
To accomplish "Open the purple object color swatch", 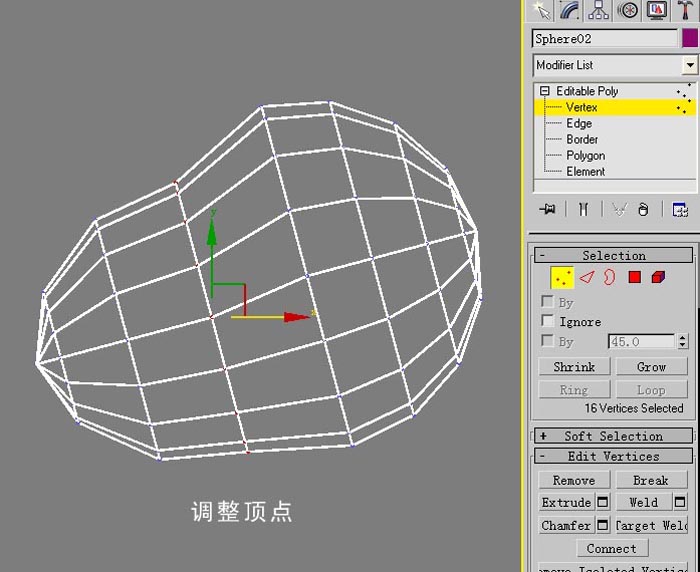I will pyautogui.click(x=690, y=38).
